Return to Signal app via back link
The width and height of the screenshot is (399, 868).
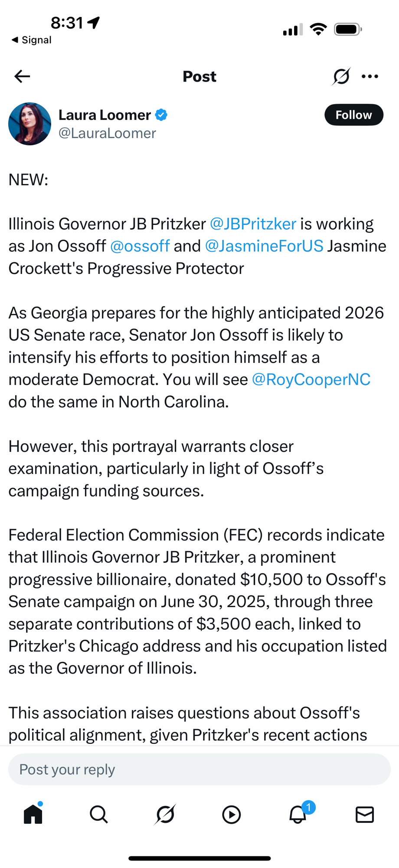point(31,40)
